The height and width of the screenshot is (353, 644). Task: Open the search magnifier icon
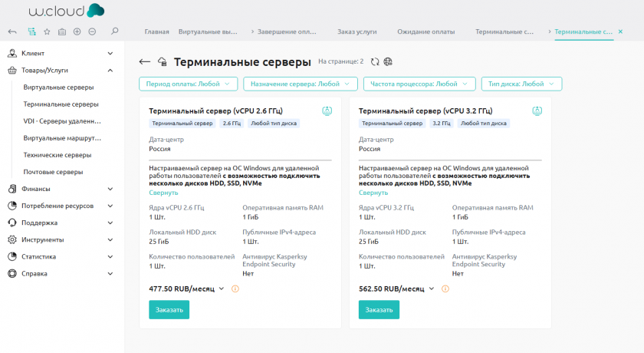click(115, 31)
